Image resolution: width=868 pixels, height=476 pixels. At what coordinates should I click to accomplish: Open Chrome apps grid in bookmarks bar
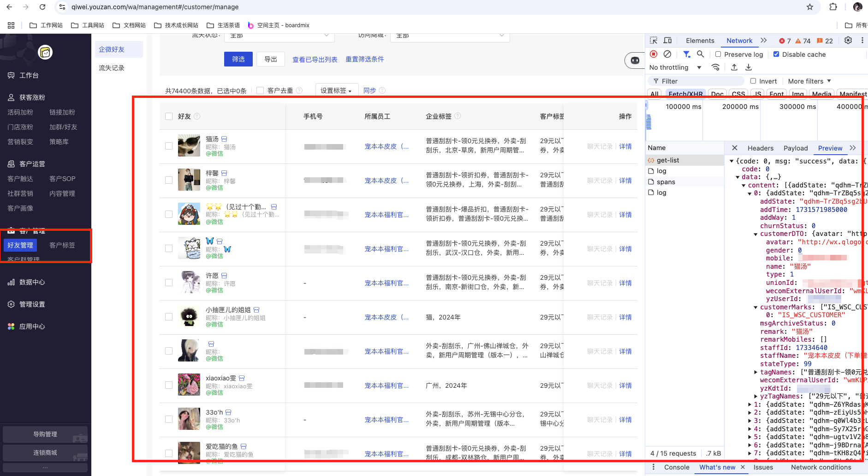[11, 25]
